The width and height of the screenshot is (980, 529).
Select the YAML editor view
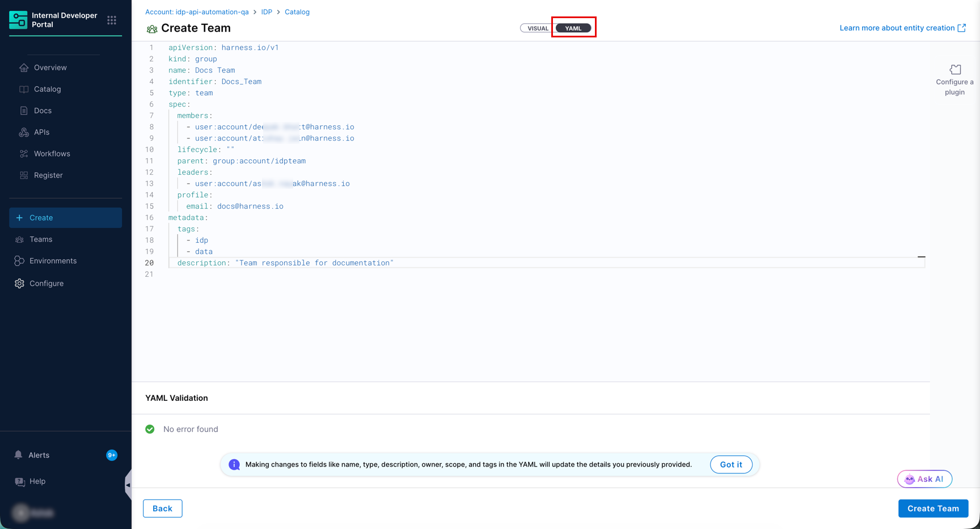pyautogui.click(x=573, y=28)
